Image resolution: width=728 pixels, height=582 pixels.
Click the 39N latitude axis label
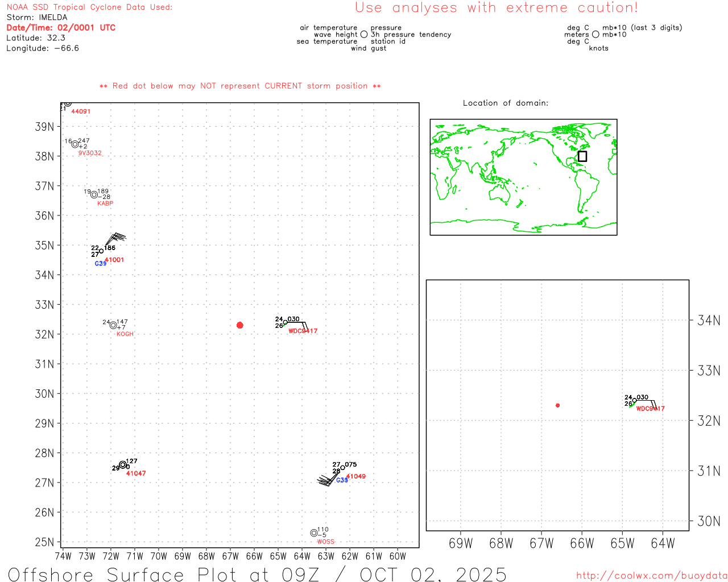(45, 127)
